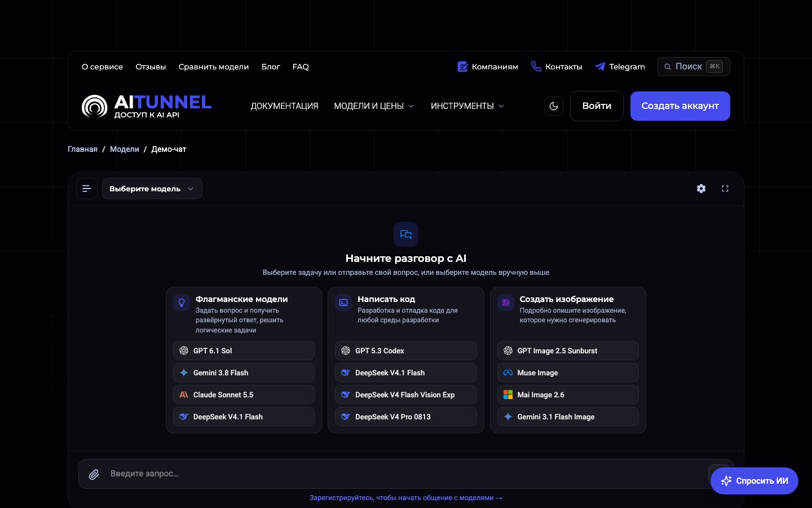Click the sparkle icon on Спросить ИИ
The image size is (812, 508).
pyautogui.click(x=726, y=481)
